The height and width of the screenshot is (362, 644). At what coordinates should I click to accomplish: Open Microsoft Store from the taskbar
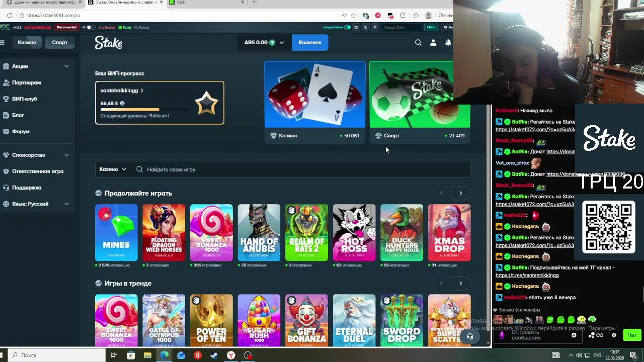131,355
